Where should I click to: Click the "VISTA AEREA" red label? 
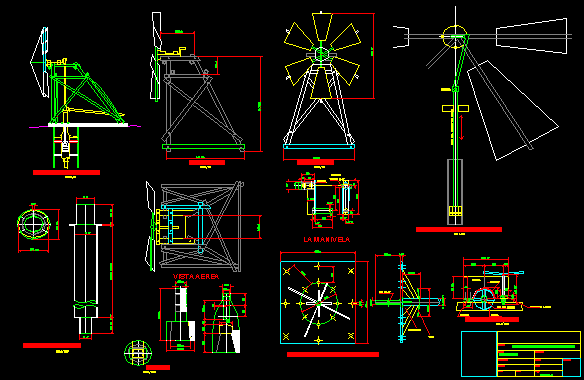tap(196, 276)
